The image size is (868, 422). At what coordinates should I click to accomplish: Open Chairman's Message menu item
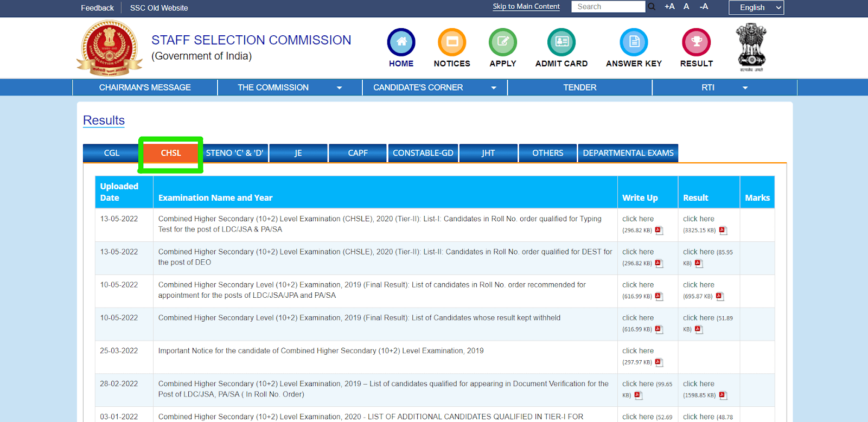point(145,87)
